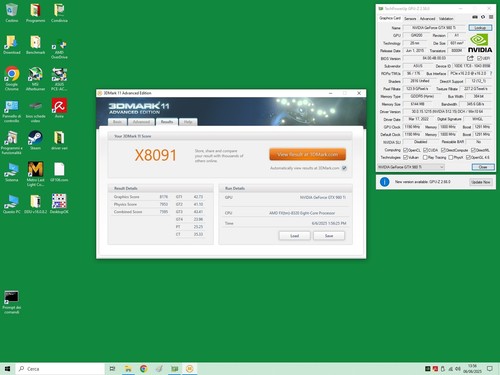Select the Basic tab in 3DMark 11
Viewport: 500px width, 375px height.
[117, 122]
